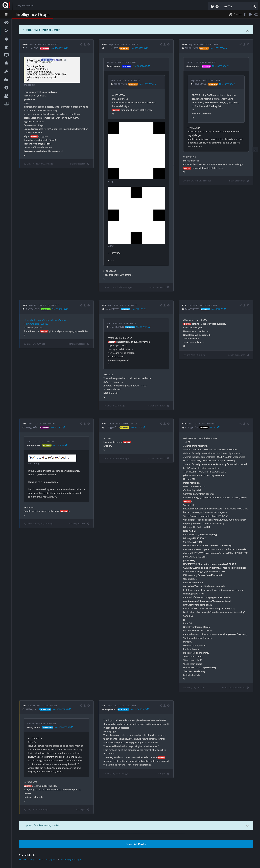The image size is (260, 868).
Task: Open 4chan pol source on post 30
Action: click(160, 773)
